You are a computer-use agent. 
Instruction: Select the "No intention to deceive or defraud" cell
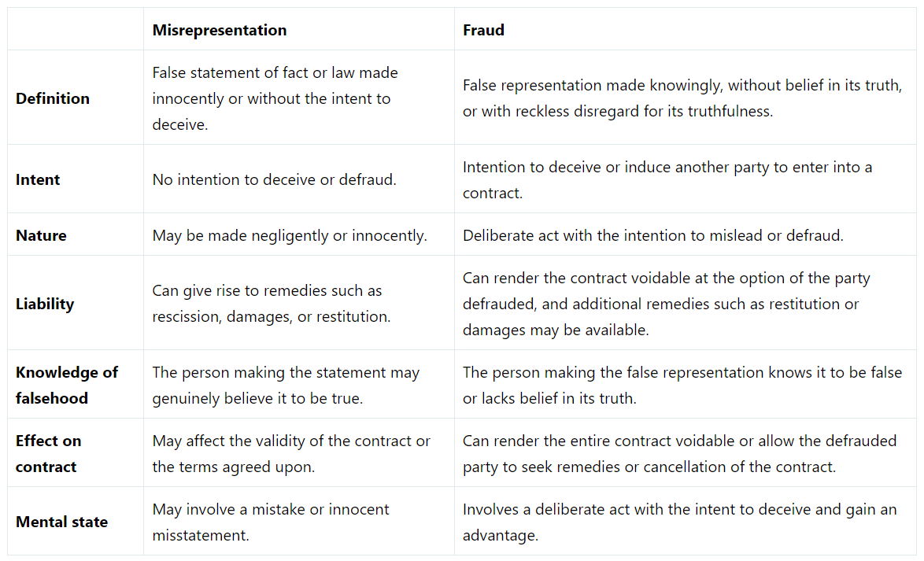pyautogui.click(x=274, y=179)
